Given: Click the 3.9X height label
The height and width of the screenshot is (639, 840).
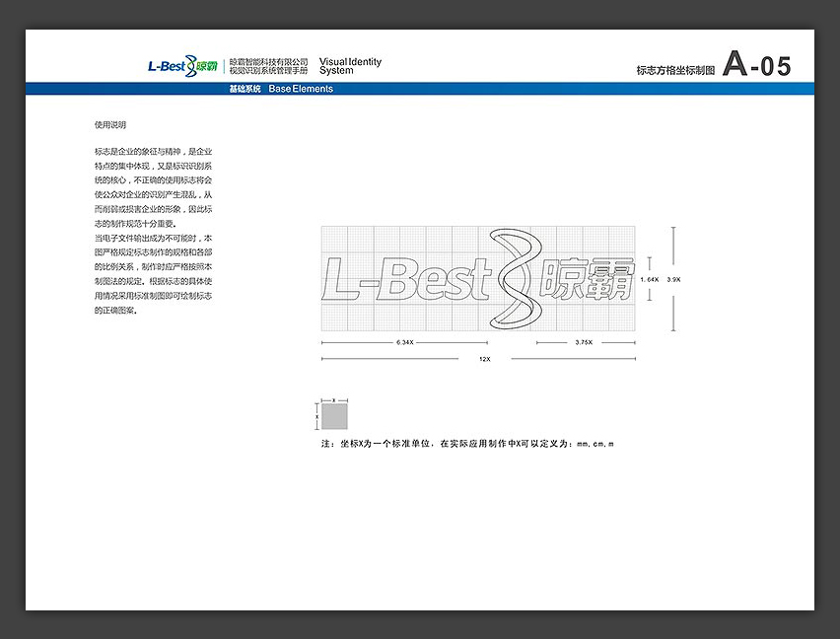Looking at the screenshot, I should 674,279.
